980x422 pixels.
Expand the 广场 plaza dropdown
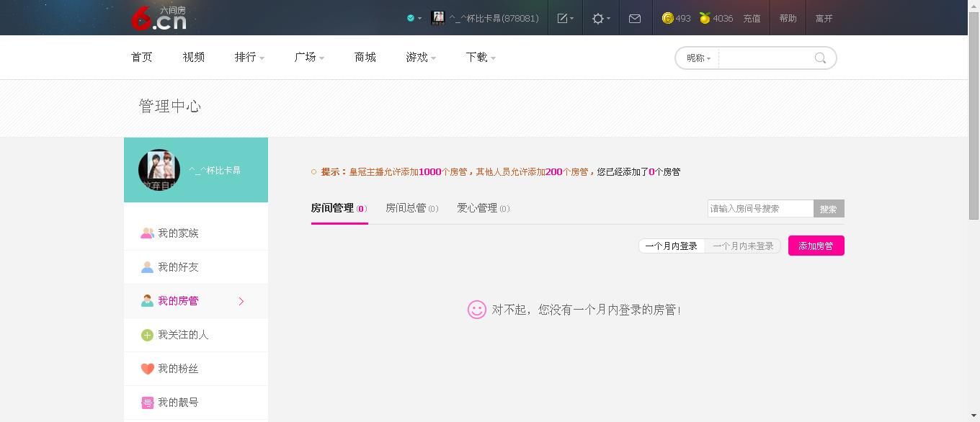click(309, 57)
